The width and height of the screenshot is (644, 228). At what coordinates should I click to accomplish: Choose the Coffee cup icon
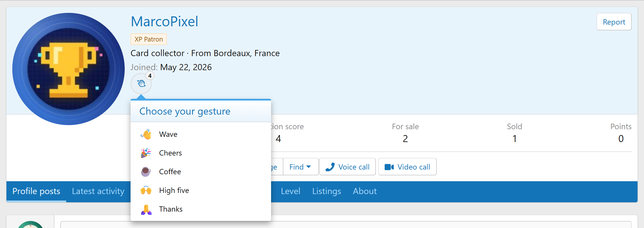pos(146,172)
